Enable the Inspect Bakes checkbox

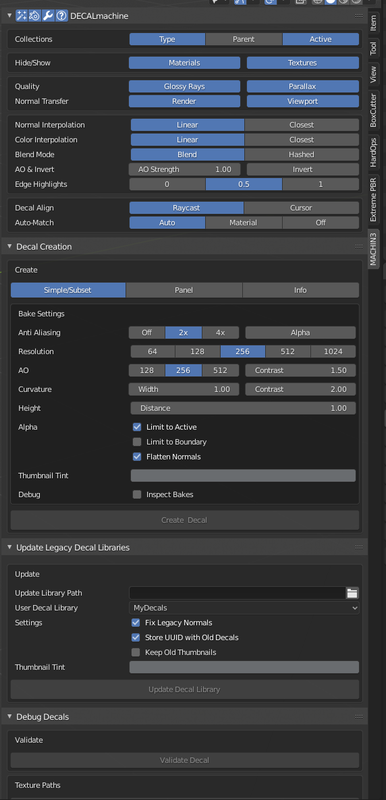(x=137, y=494)
